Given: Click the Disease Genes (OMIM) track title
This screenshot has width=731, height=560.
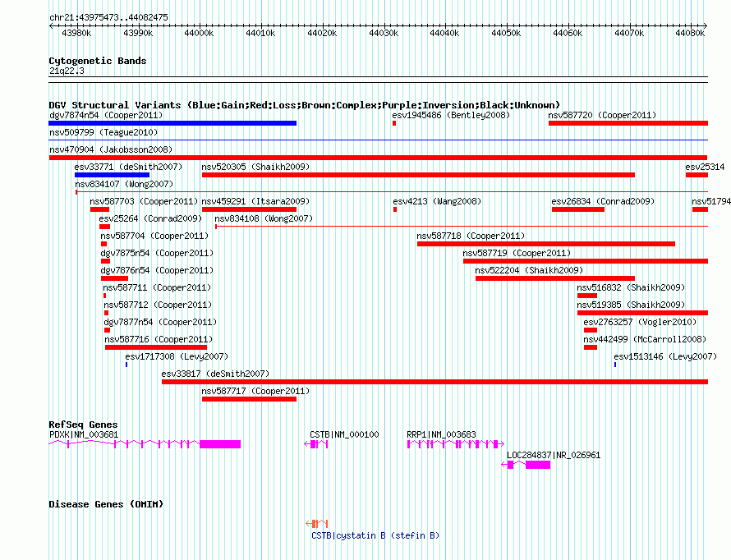Looking at the screenshot, I should coord(106,504).
